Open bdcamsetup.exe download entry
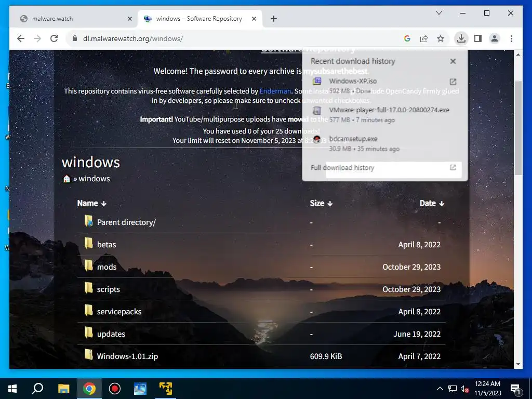The height and width of the screenshot is (399, 532). [353, 139]
